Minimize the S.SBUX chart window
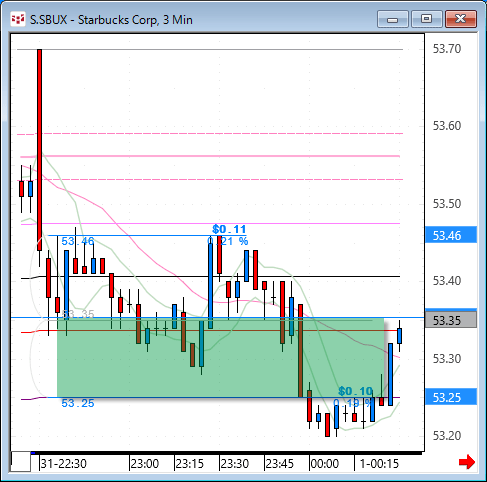Viewport: 487px width, 482px height. (393, 19)
